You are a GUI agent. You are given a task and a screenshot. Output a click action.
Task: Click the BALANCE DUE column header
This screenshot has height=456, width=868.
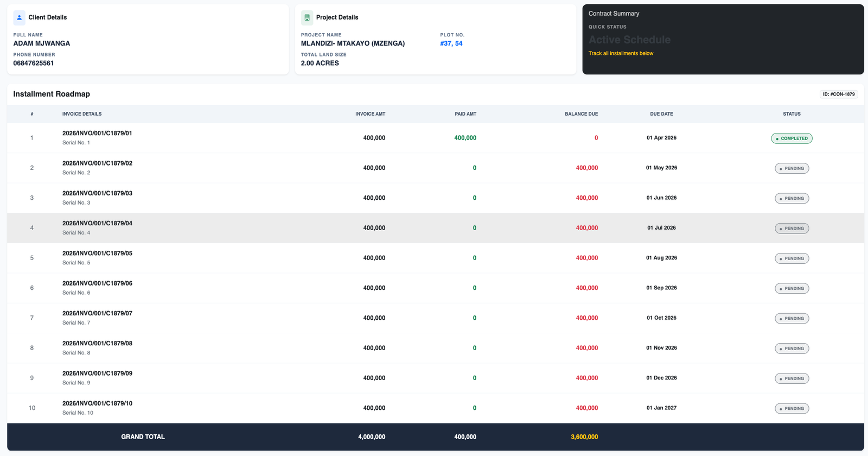point(581,114)
